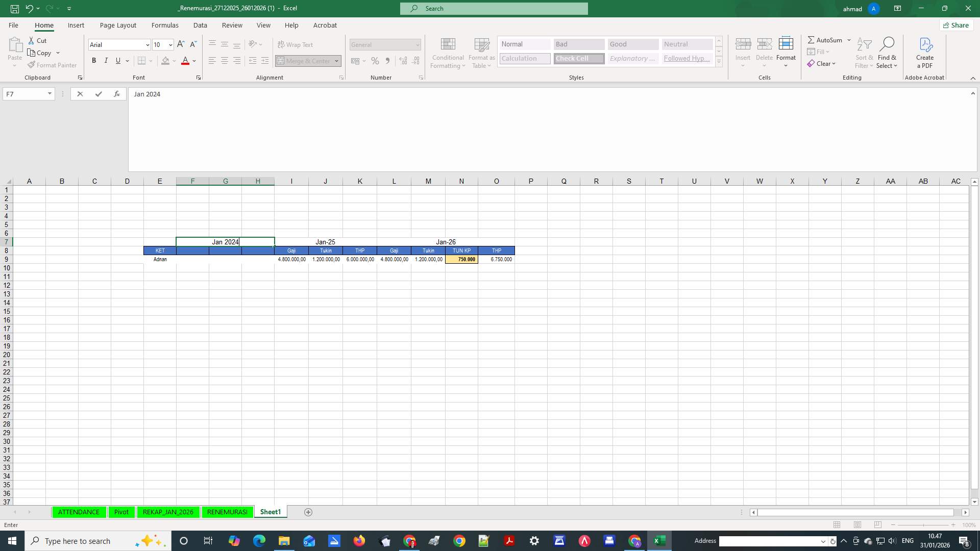Expand the Fill Color dropdown arrow
Screen dimensions: 980x551
click(174, 61)
